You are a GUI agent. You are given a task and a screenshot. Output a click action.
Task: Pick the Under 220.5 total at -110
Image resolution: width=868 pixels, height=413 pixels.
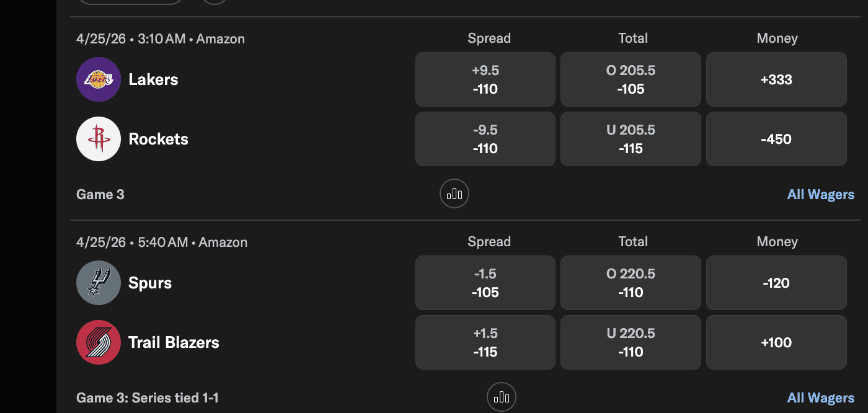tap(631, 342)
